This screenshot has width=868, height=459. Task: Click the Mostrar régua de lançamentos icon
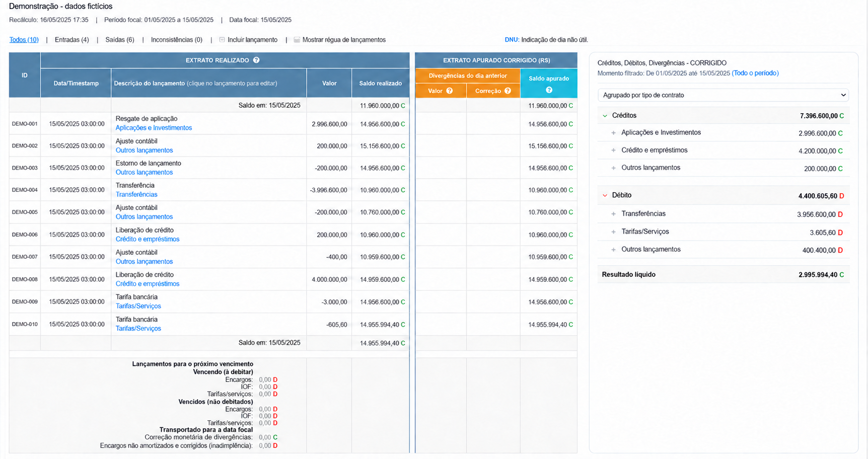[x=297, y=40]
